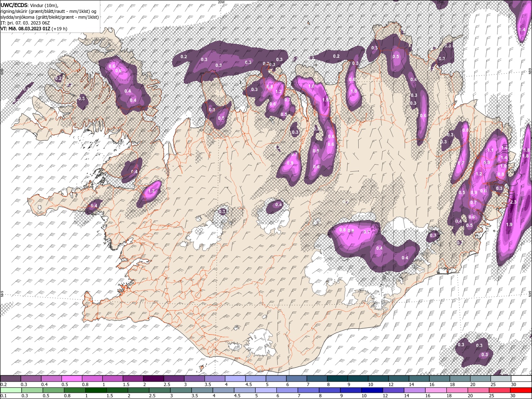532x399 pixels.
Task: Pick the bright magenta 0.5 snow swatch
Action: click(x=71, y=379)
